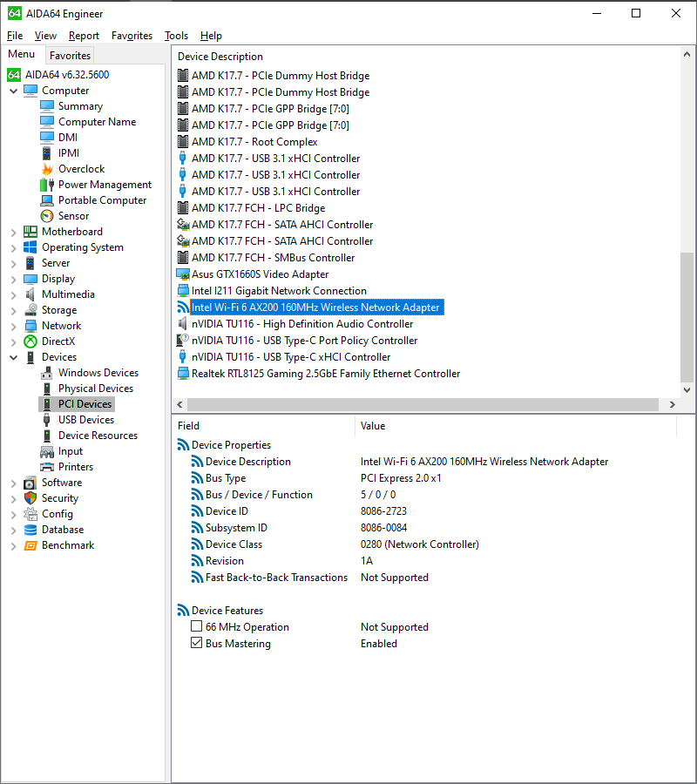Click the Database icon in tree
Viewport: 697px width, 784px height.
pos(30,530)
